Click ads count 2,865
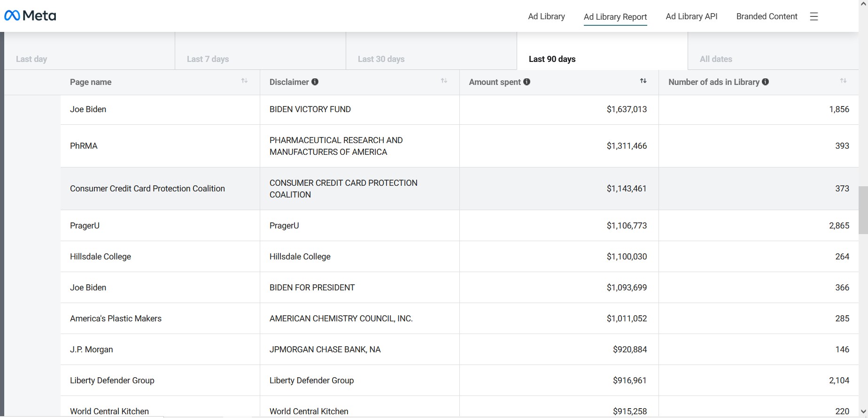Viewport: 868px width, 418px height. click(x=839, y=226)
